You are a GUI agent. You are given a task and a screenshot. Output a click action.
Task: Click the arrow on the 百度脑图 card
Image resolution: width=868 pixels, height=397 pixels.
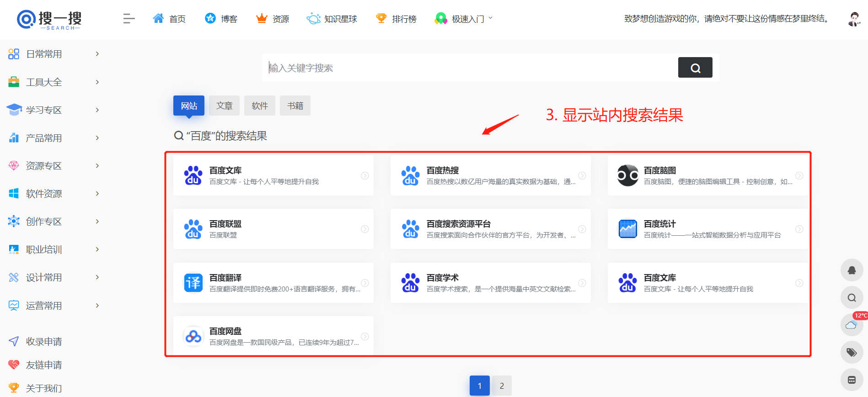tap(799, 175)
